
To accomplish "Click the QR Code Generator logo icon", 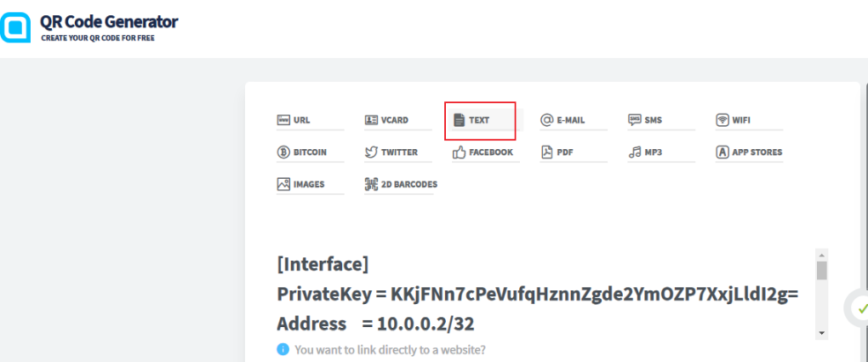I will point(15,26).
